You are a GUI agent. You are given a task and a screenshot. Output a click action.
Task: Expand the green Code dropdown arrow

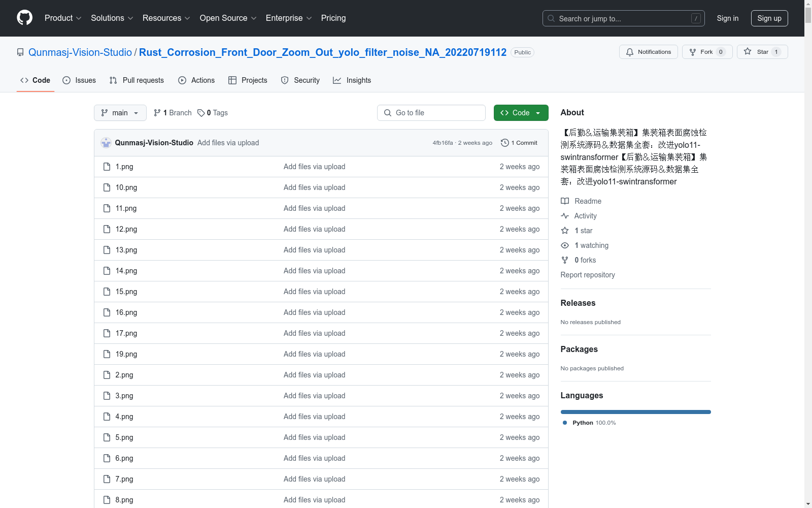(538, 112)
